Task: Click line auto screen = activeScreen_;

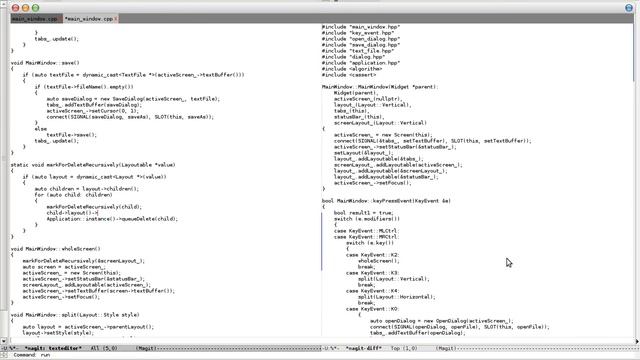Action: point(64,267)
